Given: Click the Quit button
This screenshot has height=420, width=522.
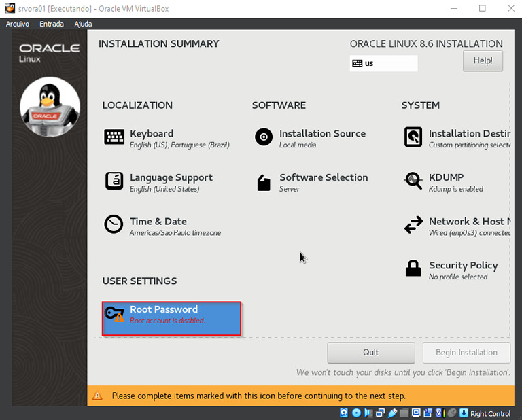Looking at the screenshot, I should 371,353.
